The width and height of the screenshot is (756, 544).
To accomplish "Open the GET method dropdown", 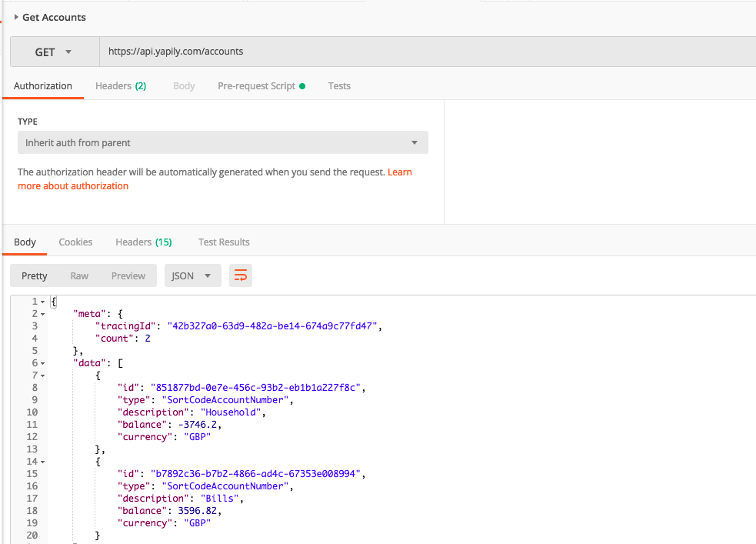I will tap(54, 52).
